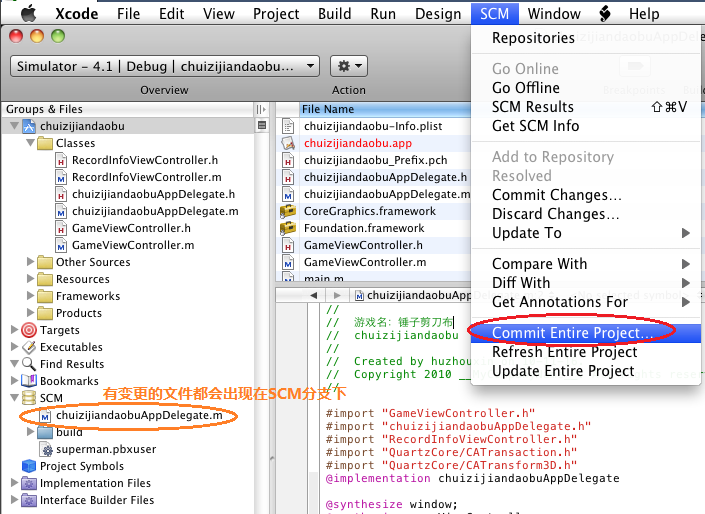Open the Action gear dropdown
Viewport: 705px width, 514px height.
click(x=349, y=67)
